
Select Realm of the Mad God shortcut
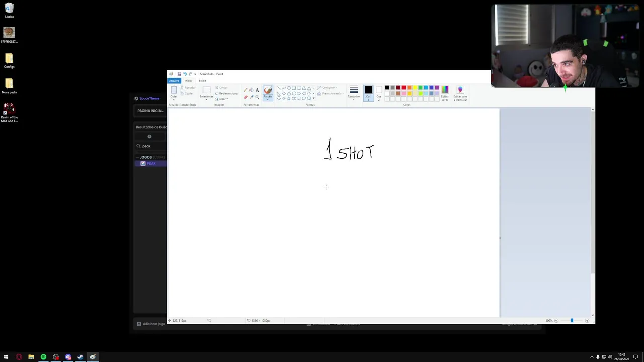tap(9, 113)
